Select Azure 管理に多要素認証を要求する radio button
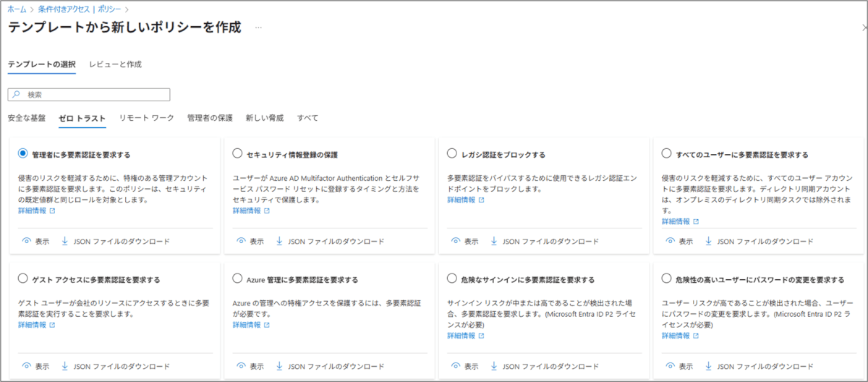The height and width of the screenshot is (382, 868). click(237, 279)
